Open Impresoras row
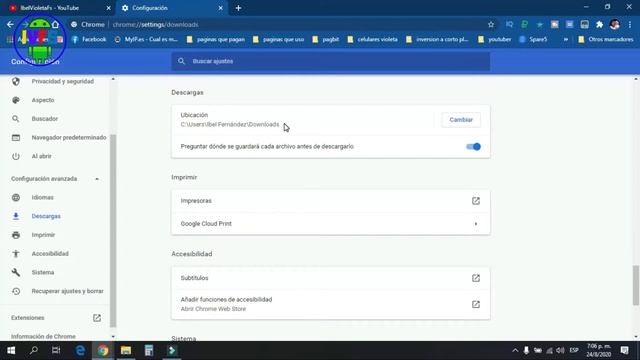The height and width of the screenshot is (360, 640). click(x=331, y=201)
